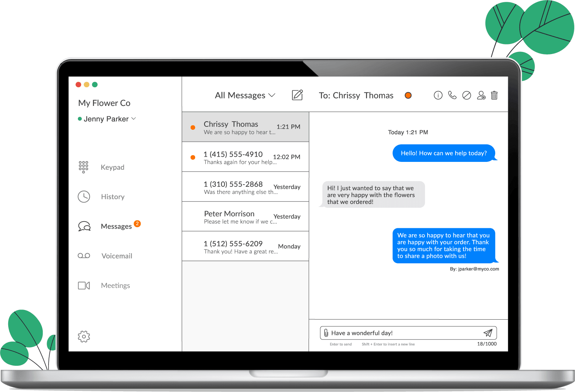Viewport: 575px width, 392px height.
Task: Click the compose new message icon
Action: pyautogui.click(x=297, y=95)
